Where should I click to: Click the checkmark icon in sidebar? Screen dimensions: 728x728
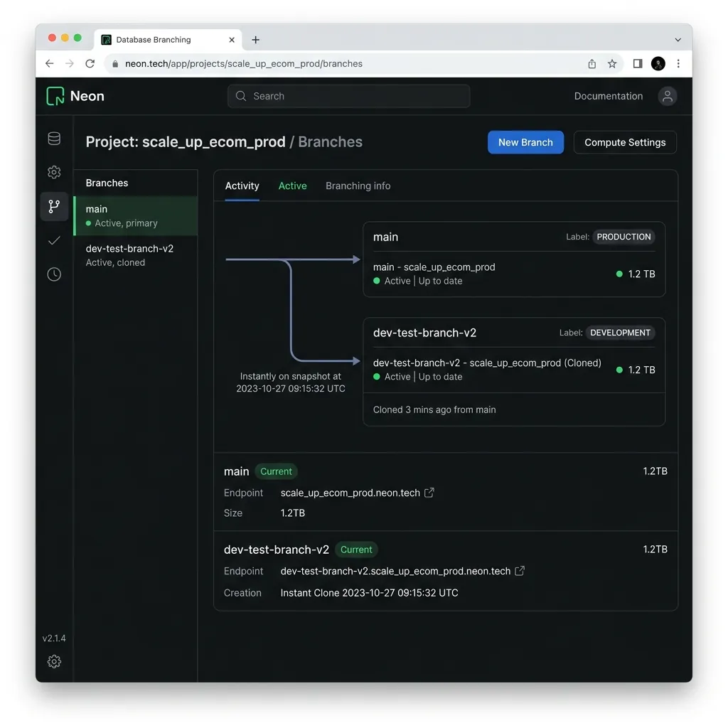[54, 240]
